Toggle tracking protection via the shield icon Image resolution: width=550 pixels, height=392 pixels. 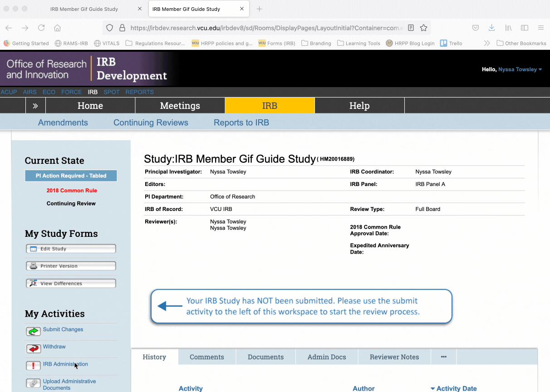pyautogui.click(x=109, y=28)
